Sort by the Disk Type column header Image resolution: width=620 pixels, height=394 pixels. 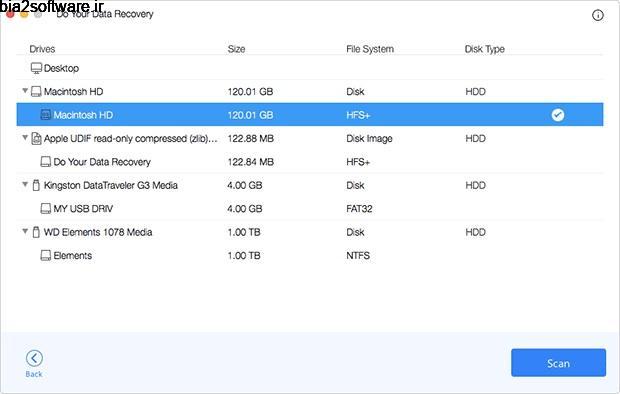[x=485, y=49]
